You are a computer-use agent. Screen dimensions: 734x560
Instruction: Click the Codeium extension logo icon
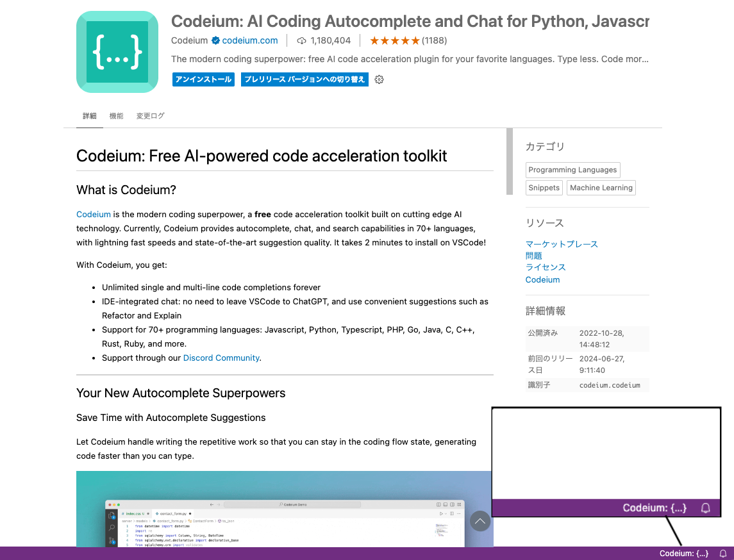(x=117, y=51)
